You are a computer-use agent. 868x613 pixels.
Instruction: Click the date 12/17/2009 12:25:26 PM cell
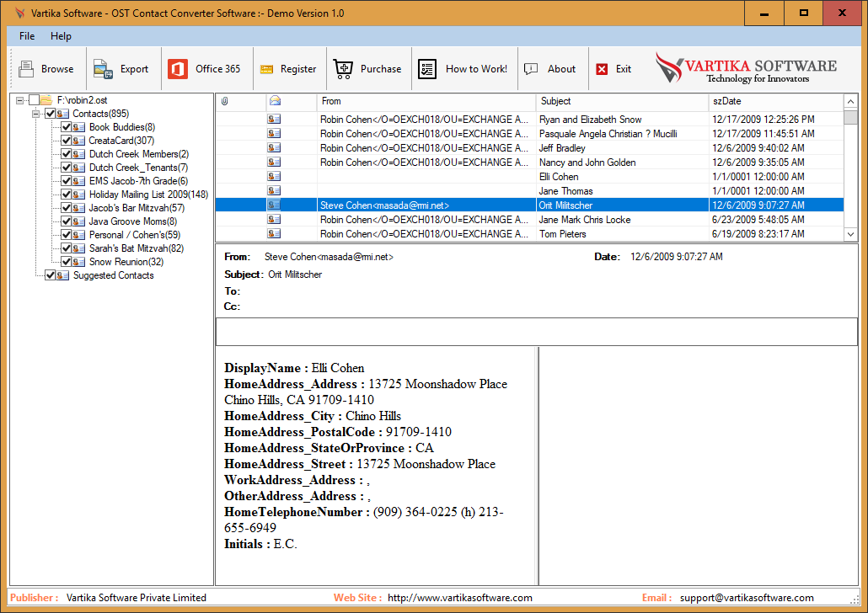coord(763,119)
